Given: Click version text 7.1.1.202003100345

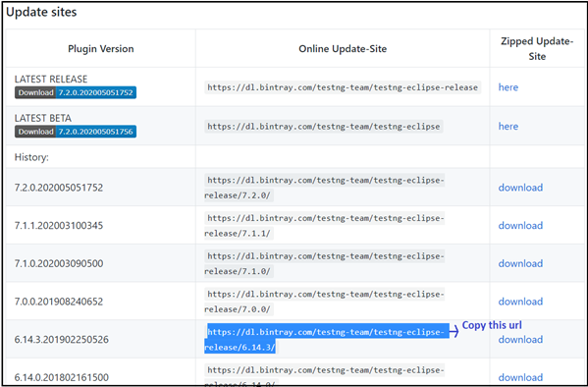Looking at the screenshot, I should point(59,225).
